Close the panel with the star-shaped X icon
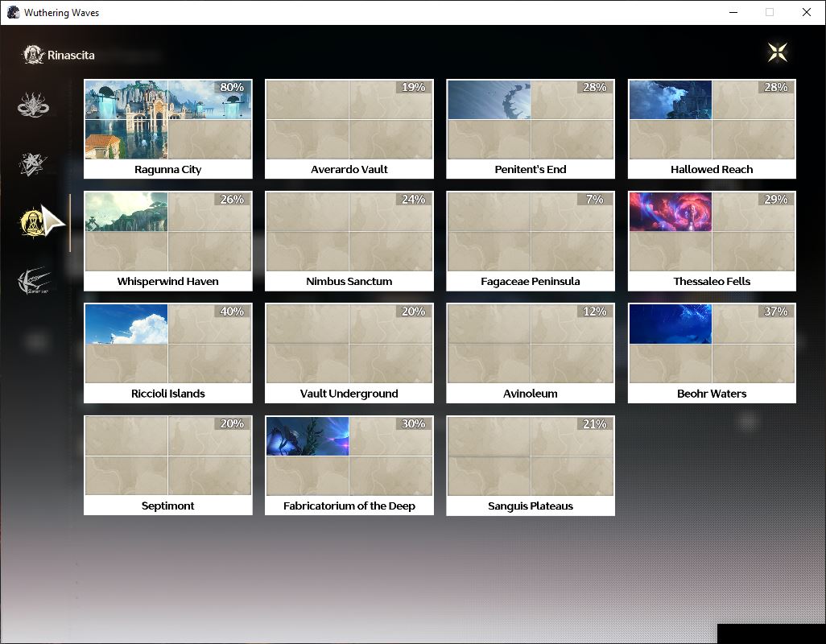 [x=777, y=52]
